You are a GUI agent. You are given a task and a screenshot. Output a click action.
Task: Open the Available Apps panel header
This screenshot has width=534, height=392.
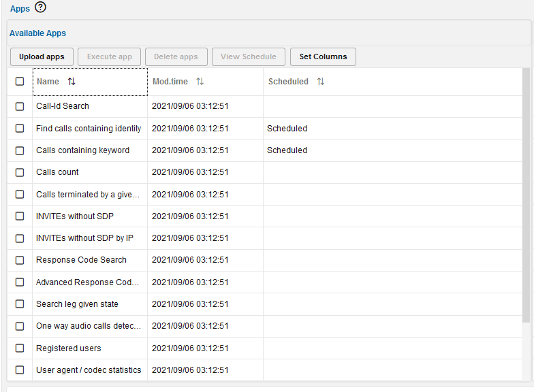(37, 33)
